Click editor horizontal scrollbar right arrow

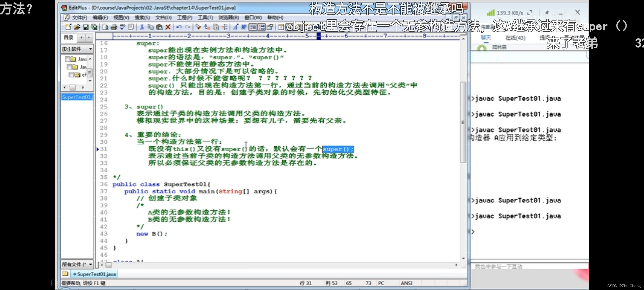coord(456,265)
